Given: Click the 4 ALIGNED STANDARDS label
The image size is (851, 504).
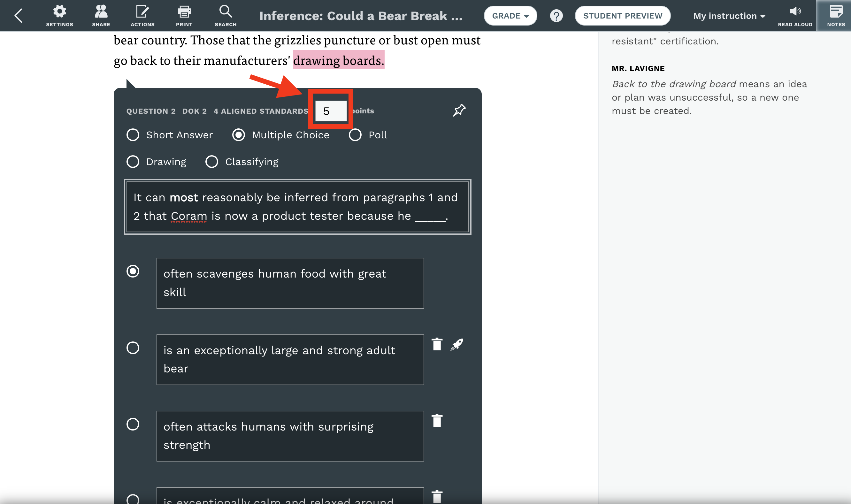Looking at the screenshot, I should (x=261, y=111).
